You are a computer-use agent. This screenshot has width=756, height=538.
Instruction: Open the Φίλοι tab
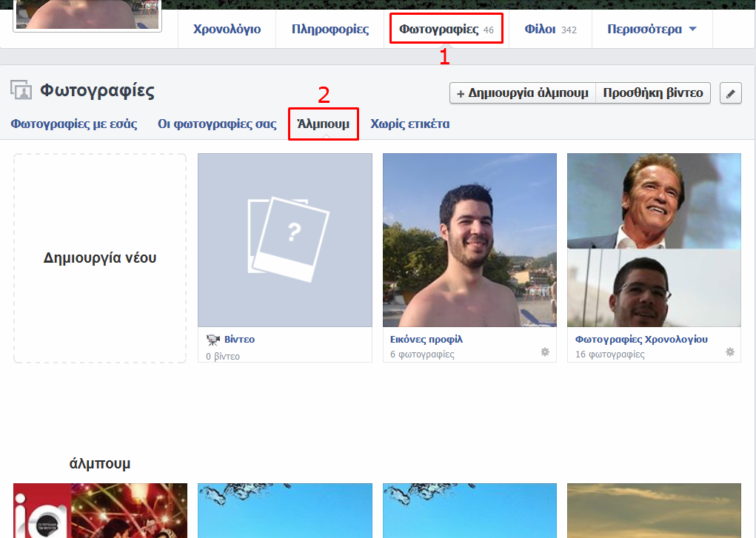tap(549, 30)
